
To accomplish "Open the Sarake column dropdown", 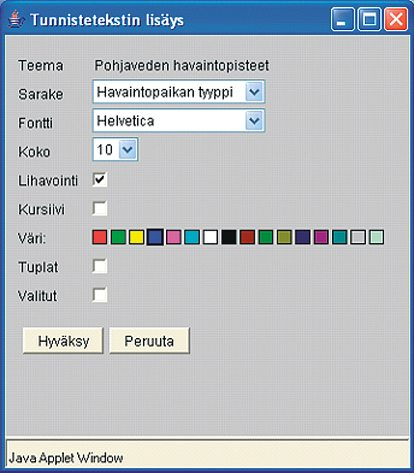I will tap(179, 91).
